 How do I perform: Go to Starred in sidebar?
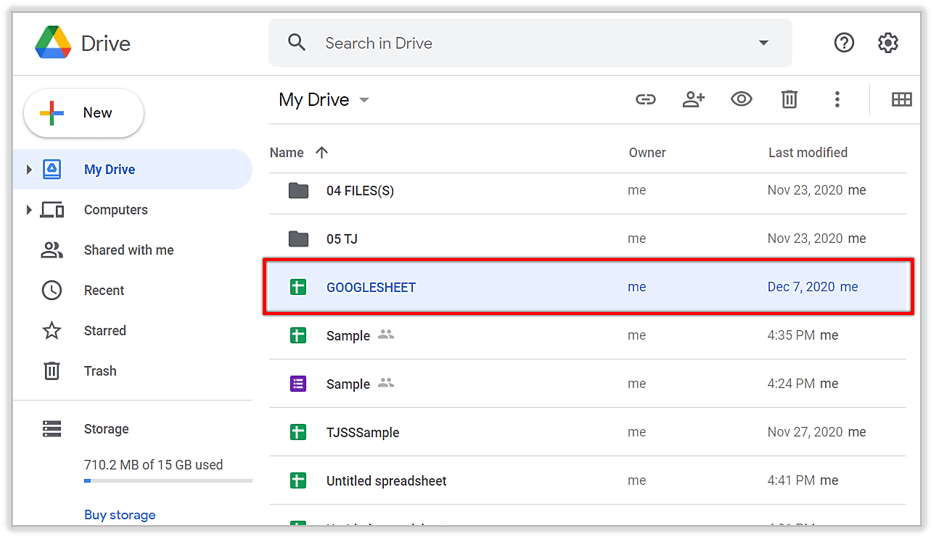[104, 331]
